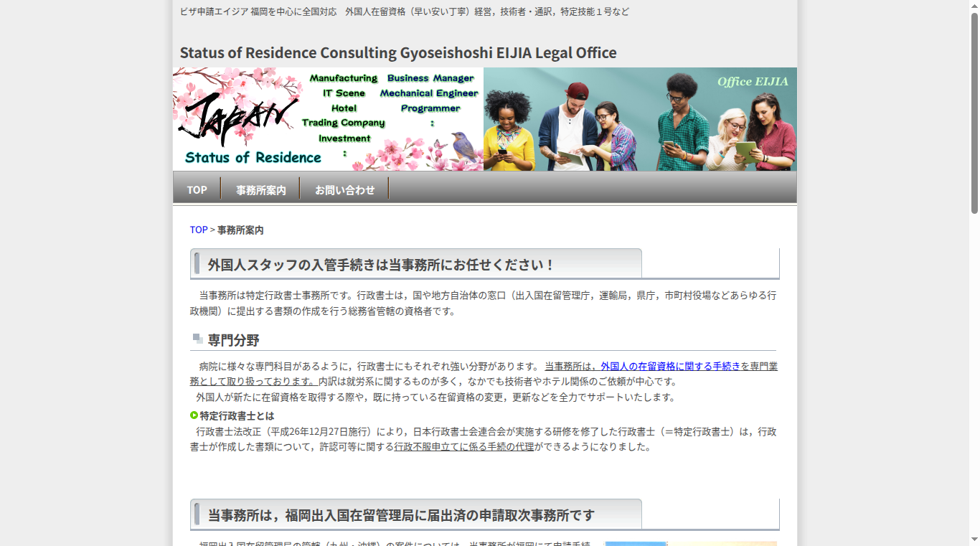Click the blue TOP breadcrumb link
This screenshot has height=546, width=980.
199,230
